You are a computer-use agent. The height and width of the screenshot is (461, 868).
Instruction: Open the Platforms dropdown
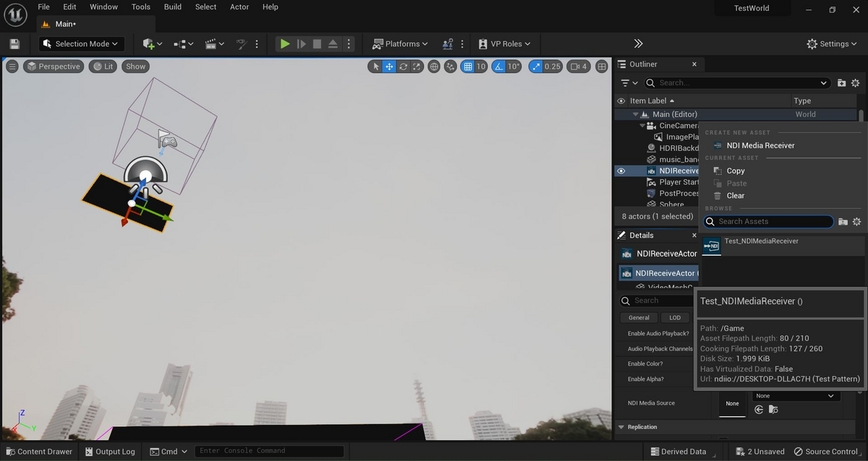[400, 44]
